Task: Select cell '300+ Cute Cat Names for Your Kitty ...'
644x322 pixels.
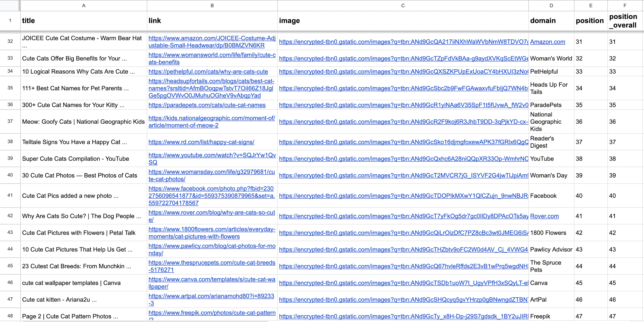Action: click(84, 105)
